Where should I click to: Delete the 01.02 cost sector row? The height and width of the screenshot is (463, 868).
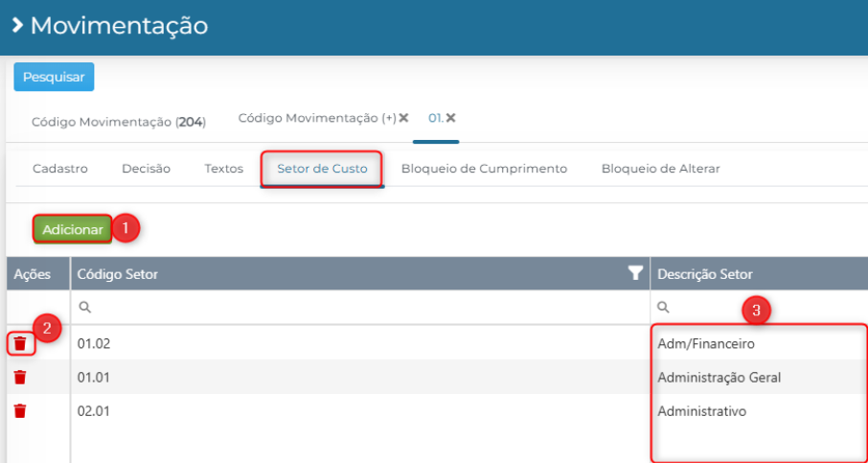[20, 344]
